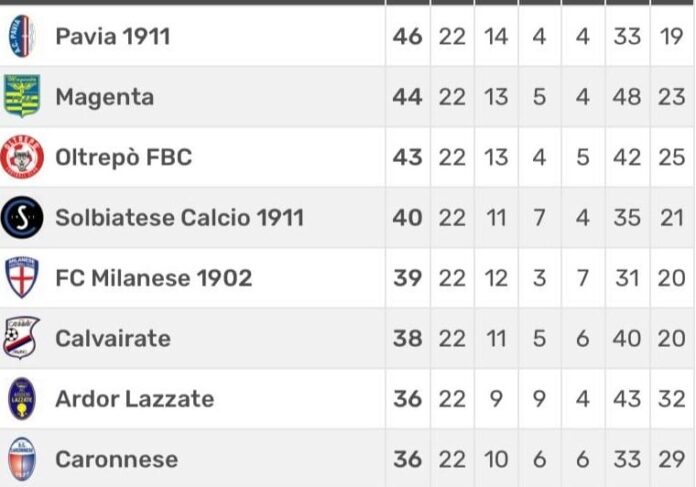Screen dimensions: 696x487
Task: Click the Solbiatese Calcio 1911 name
Action: [179, 218]
